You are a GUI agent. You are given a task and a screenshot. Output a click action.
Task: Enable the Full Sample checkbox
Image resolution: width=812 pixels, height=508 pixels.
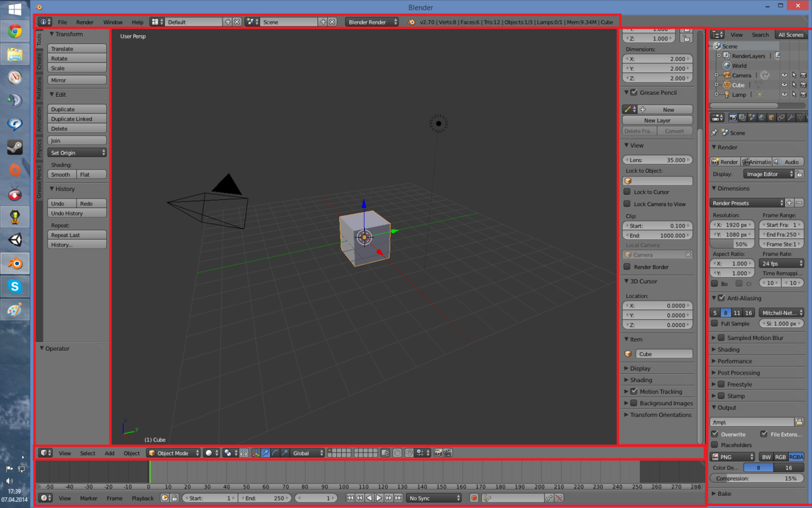click(715, 324)
